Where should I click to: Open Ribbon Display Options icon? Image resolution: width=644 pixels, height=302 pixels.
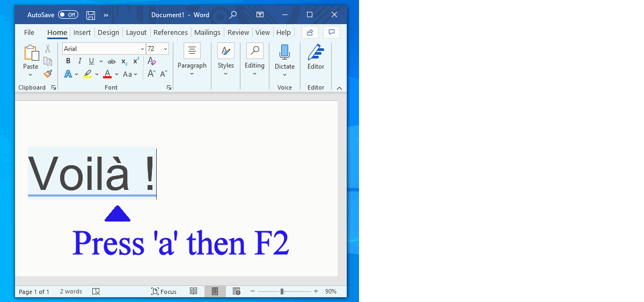click(x=260, y=15)
